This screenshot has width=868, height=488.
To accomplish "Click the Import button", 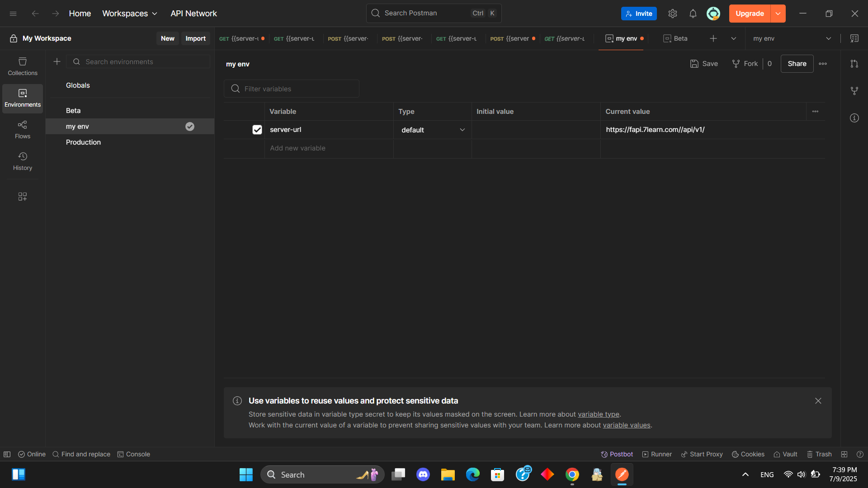I will tap(196, 38).
